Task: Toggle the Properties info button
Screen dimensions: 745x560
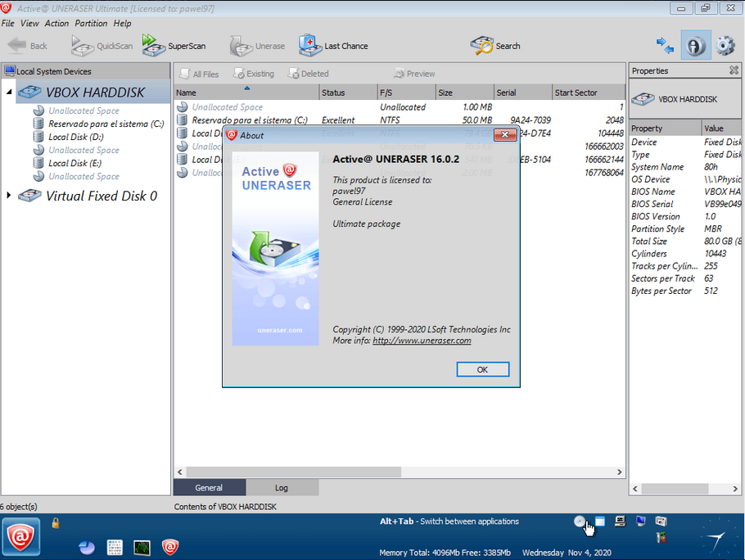Action: pos(696,46)
